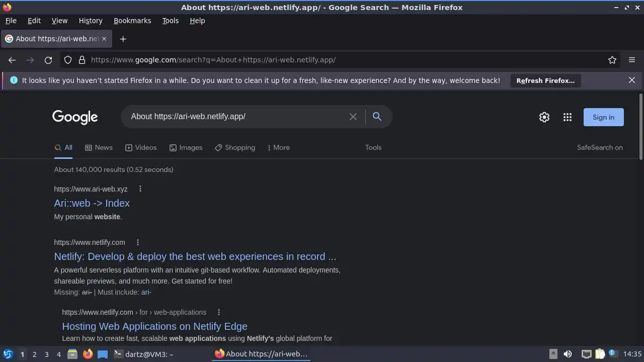The width and height of the screenshot is (644, 362).
Task: Click the page vertical scrollbar
Action: click(640, 127)
